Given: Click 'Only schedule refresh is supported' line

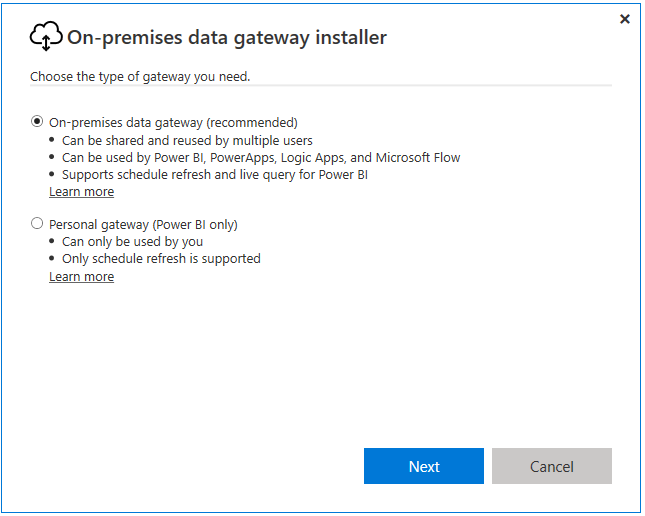Looking at the screenshot, I should (x=161, y=259).
